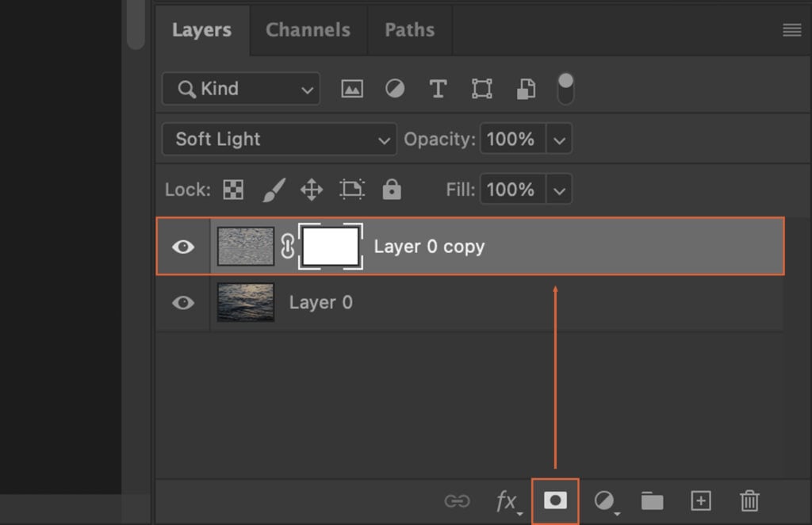This screenshot has width=812, height=525.
Task: Open the Opacity dropdown
Action: [560, 139]
